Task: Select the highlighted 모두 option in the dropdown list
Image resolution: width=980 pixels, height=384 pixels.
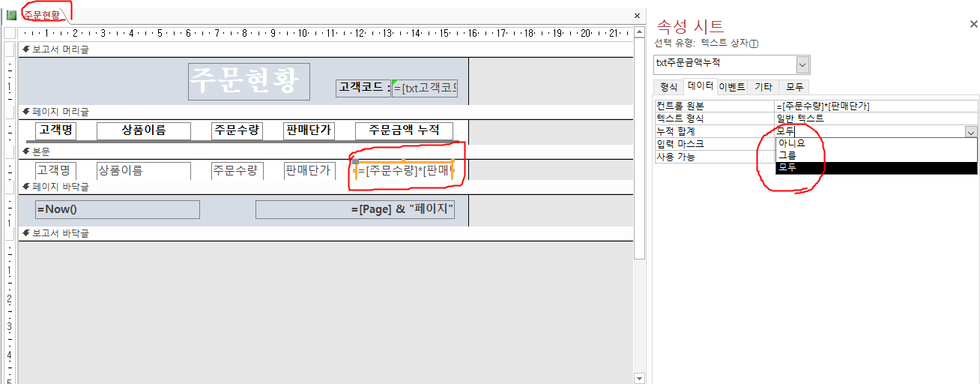Action: point(787,168)
